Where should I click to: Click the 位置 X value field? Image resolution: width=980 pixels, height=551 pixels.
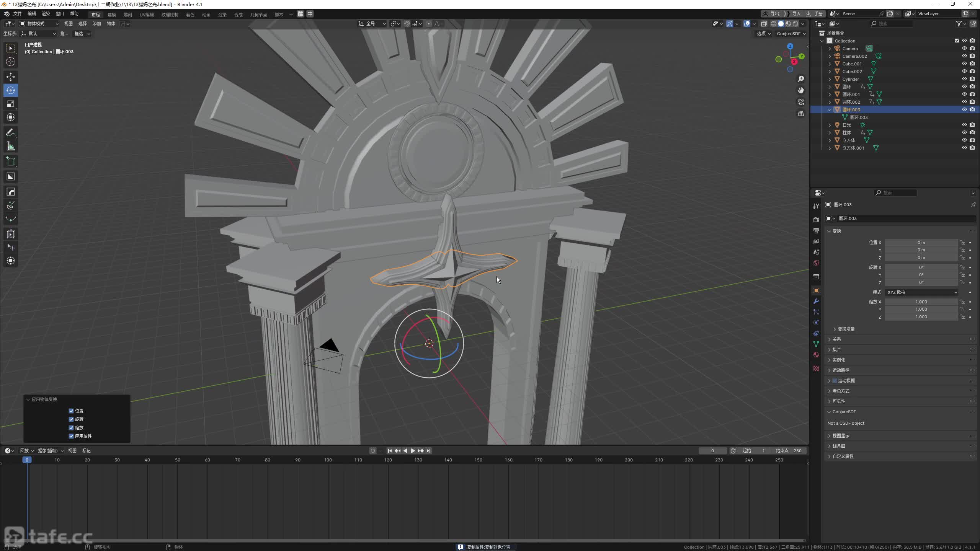(921, 243)
